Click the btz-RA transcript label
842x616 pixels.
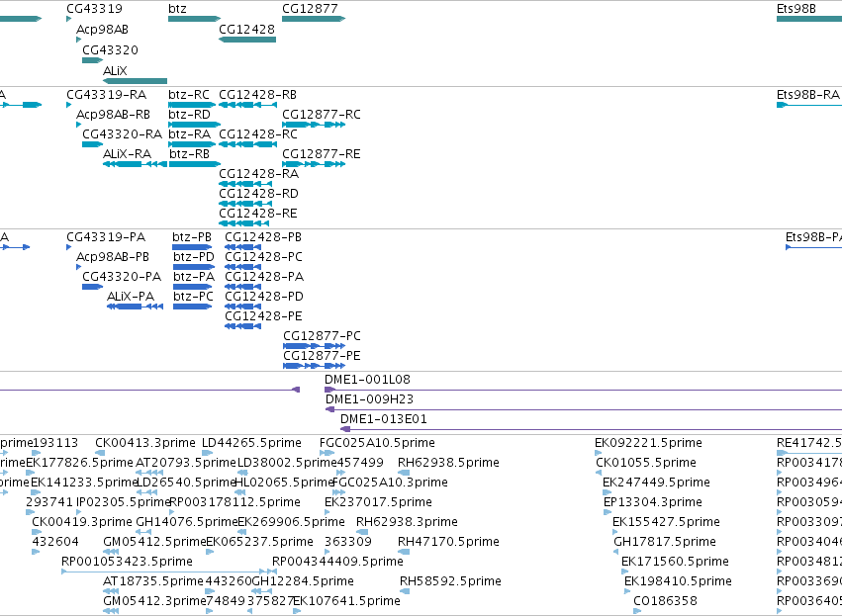click(190, 134)
